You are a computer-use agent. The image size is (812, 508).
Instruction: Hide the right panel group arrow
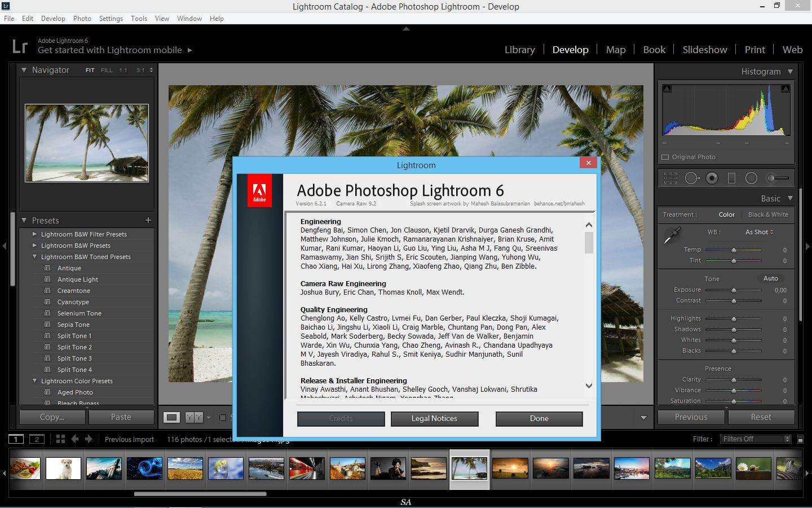[x=807, y=246]
